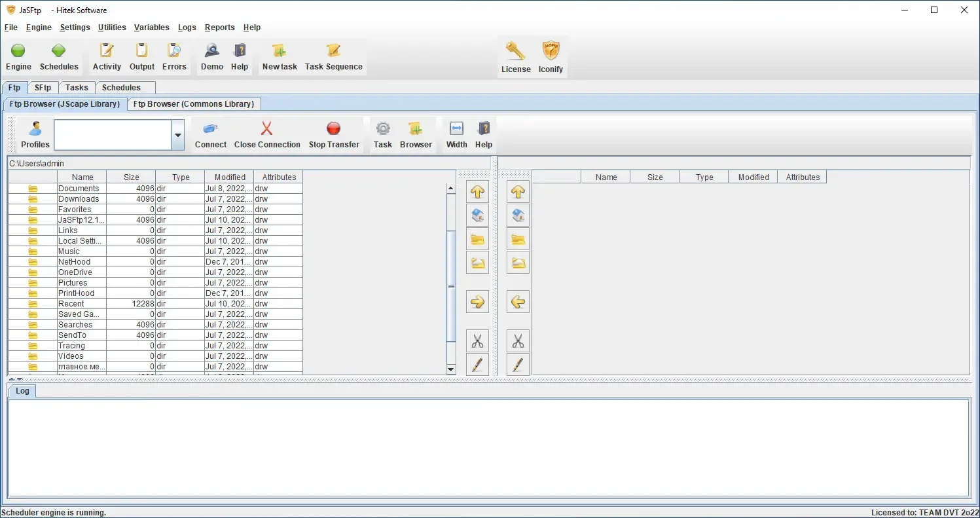Select the Ftp Browser (JScape Library) tab
This screenshot has height=518, width=980.
pos(65,104)
